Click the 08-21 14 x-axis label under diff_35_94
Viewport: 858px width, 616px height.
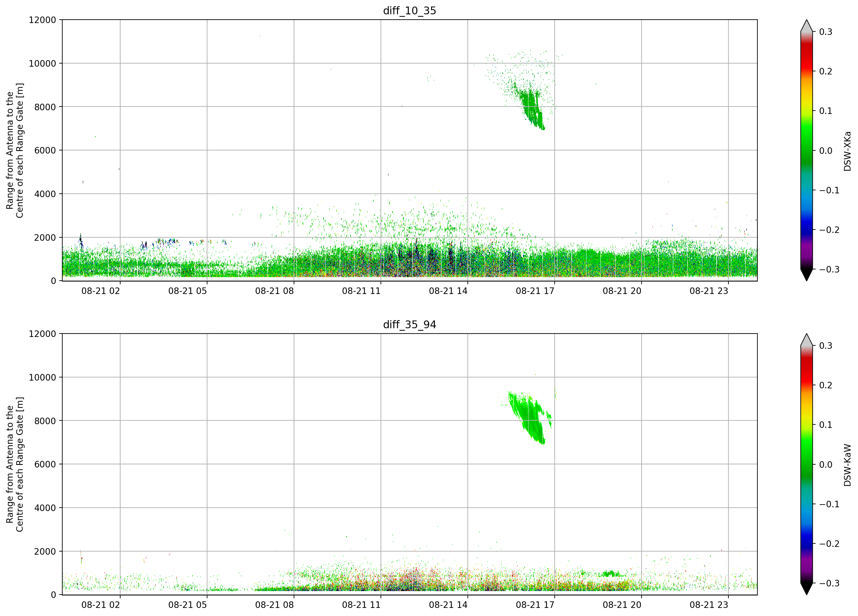pyautogui.click(x=448, y=605)
